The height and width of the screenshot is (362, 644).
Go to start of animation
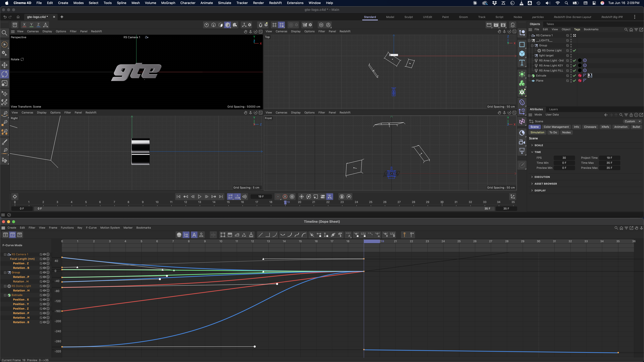[178, 197]
